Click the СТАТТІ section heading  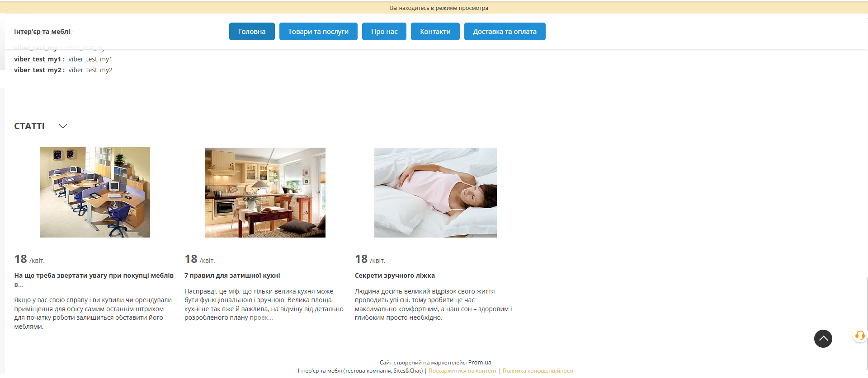coord(29,126)
